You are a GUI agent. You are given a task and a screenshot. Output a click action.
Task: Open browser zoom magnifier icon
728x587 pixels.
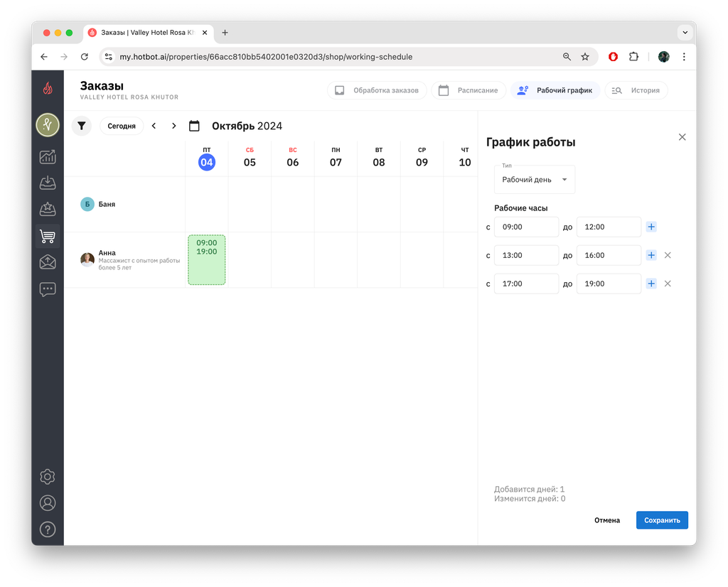[x=567, y=57]
